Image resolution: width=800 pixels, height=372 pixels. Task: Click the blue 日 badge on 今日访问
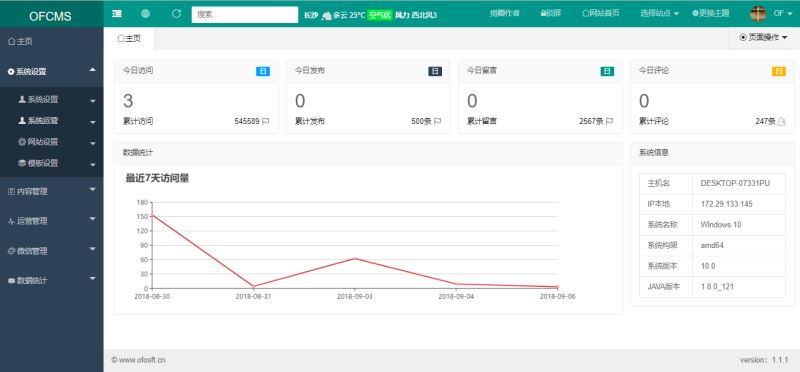pyautogui.click(x=263, y=71)
